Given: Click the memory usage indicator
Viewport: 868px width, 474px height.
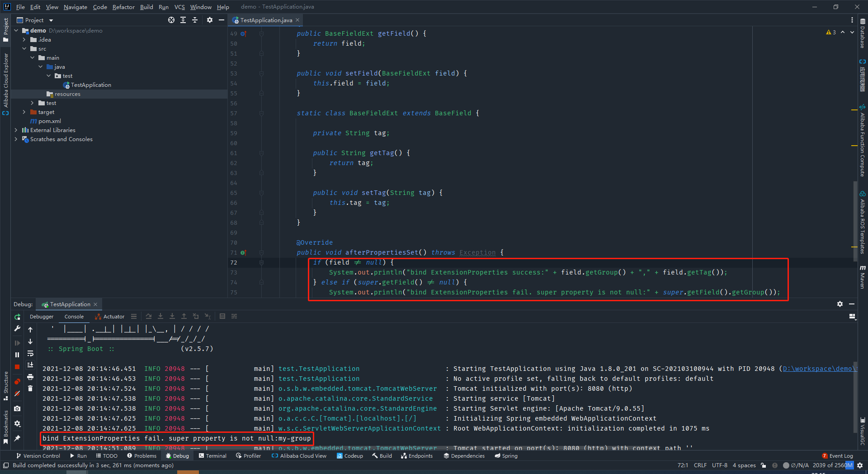Looking at the screenshot, I should coord(832,465).
